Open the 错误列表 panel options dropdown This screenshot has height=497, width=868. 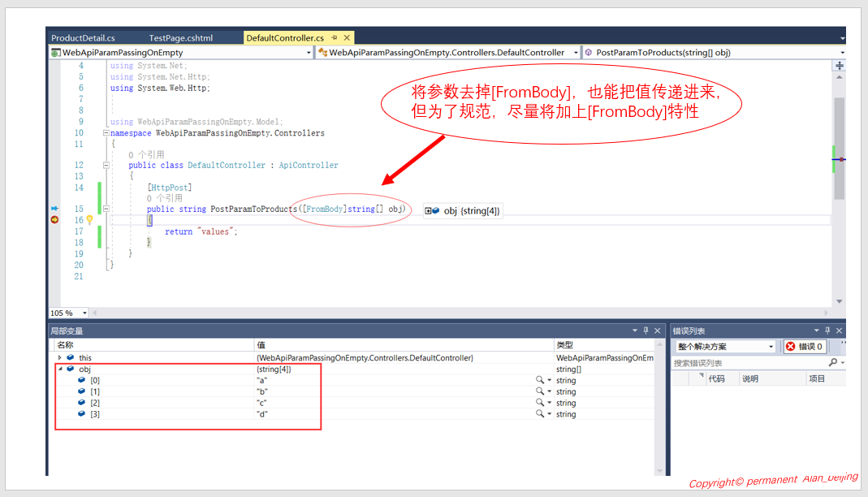[816, 331]
